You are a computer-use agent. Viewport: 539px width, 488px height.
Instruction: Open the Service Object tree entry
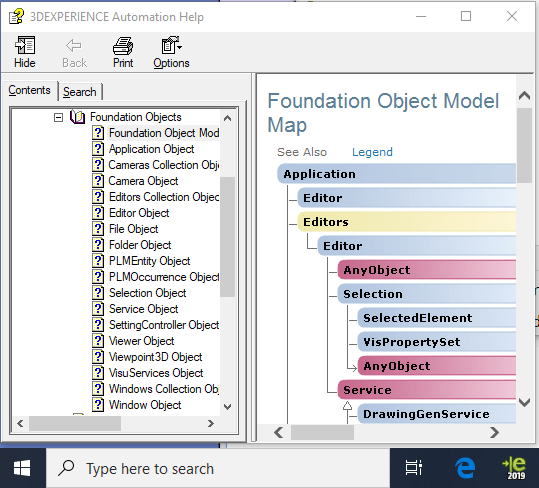coord(143,309)
